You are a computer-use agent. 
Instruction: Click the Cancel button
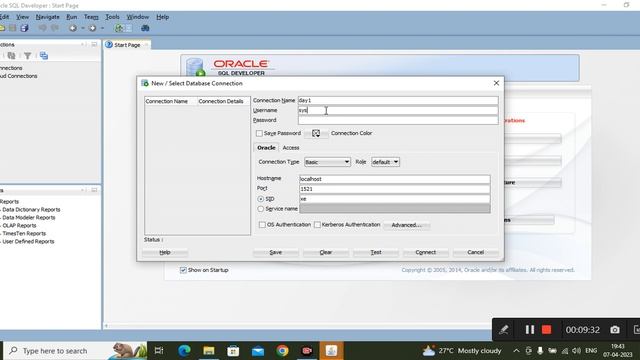coord(476,252)
